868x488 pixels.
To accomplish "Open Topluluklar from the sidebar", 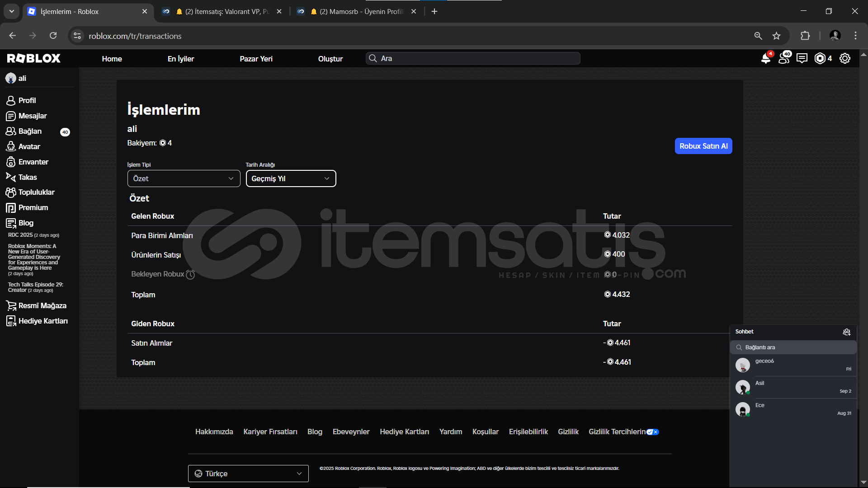I will (x=30, y=192).
